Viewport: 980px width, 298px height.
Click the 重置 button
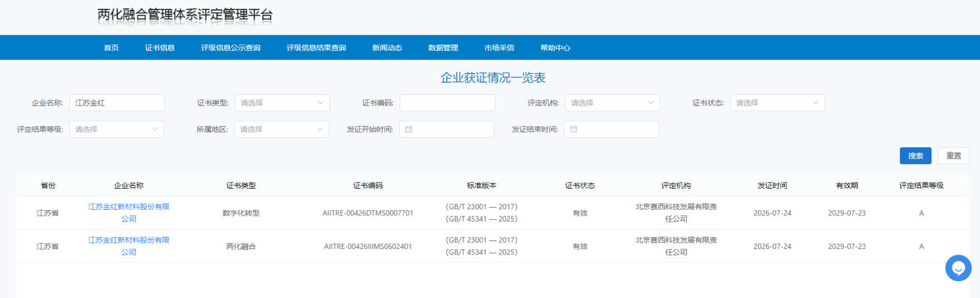[953, 156]
